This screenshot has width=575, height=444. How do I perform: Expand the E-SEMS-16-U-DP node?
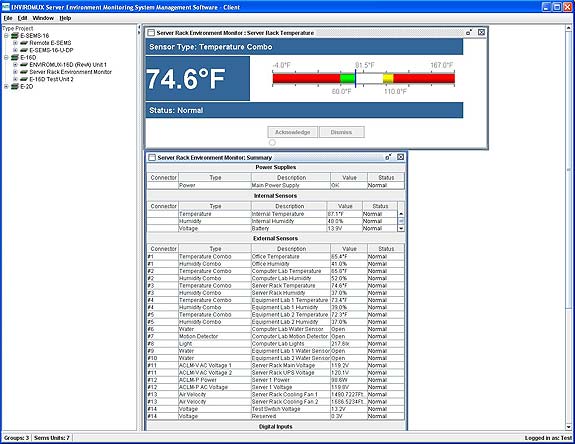coord(15,50)
